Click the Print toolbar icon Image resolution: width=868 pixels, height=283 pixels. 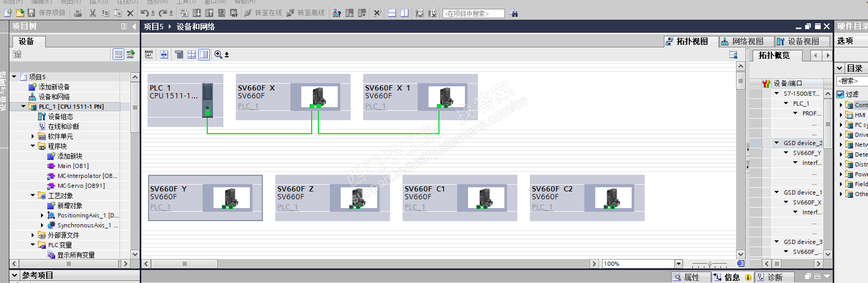77,13
